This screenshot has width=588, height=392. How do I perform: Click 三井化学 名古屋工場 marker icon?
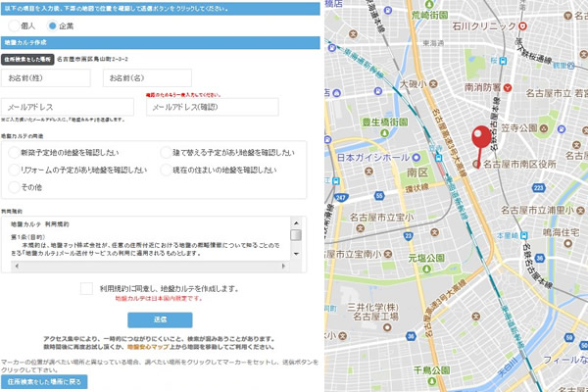[x=387, y=327]
